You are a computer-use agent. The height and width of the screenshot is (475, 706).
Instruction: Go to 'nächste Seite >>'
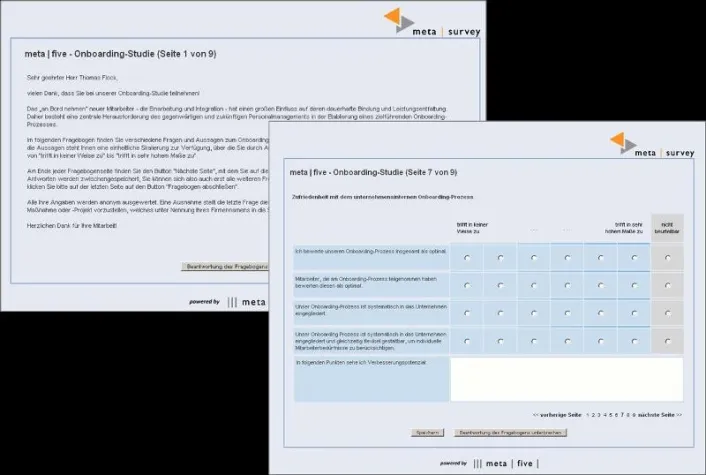(x=662, y=414)
